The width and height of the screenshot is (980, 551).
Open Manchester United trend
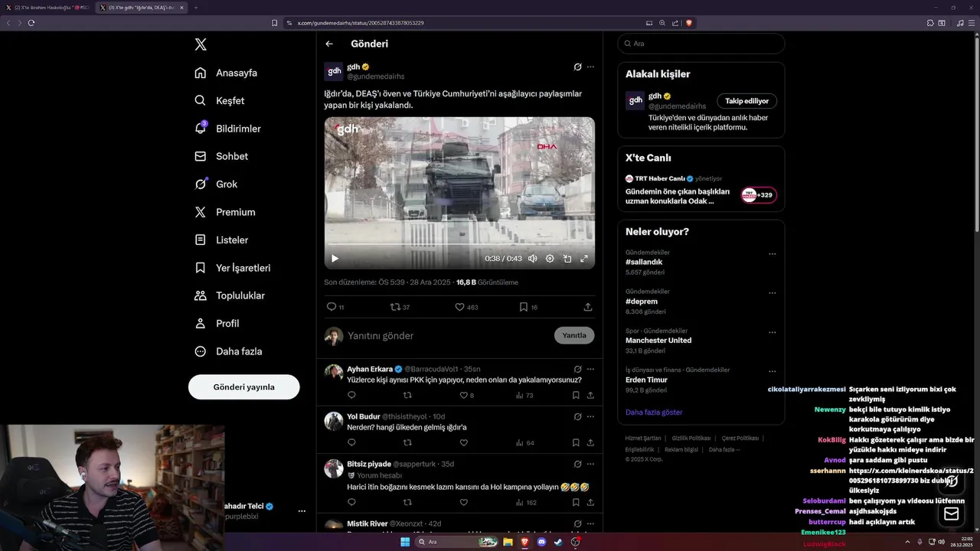tap(658, 341)
